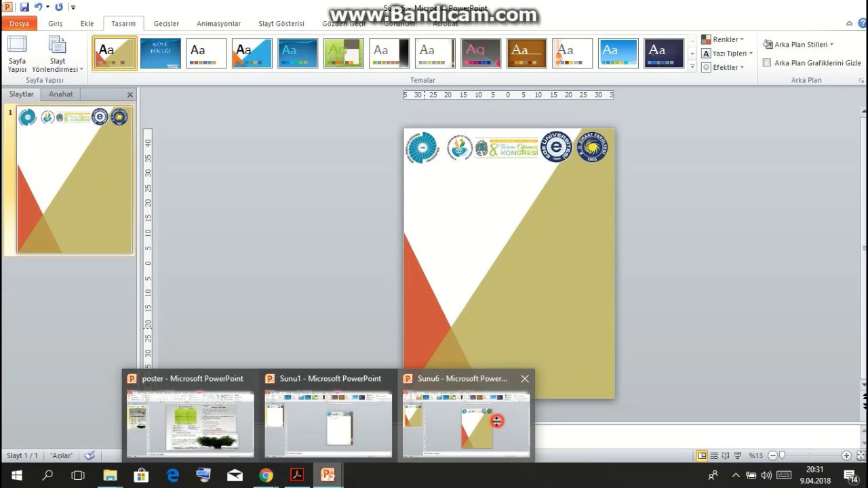This screenshot has height=488, width=868.
Task: Switch to Slide Sorter view icon
Action: coord(714,455)
